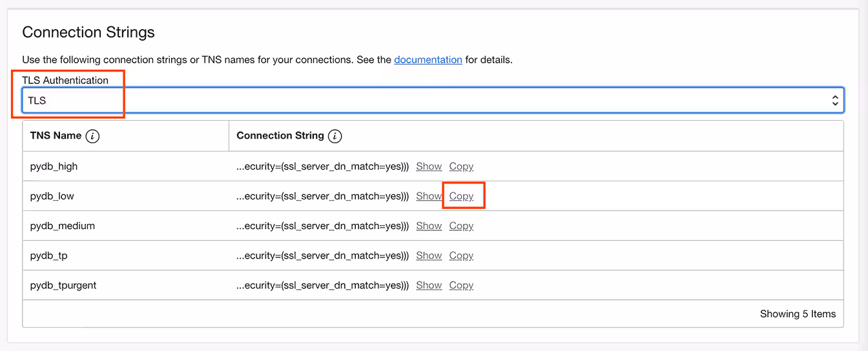Click the Connection String info icon

(x=335, y=136)
